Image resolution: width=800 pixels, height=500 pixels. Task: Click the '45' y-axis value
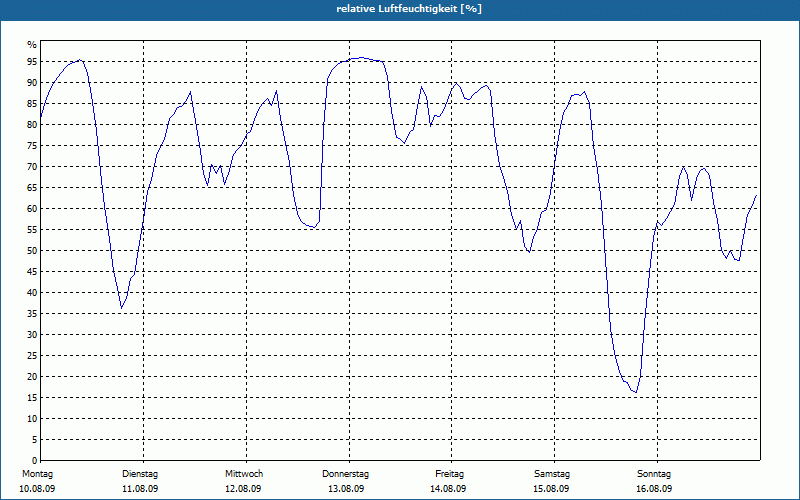[32, 271]
